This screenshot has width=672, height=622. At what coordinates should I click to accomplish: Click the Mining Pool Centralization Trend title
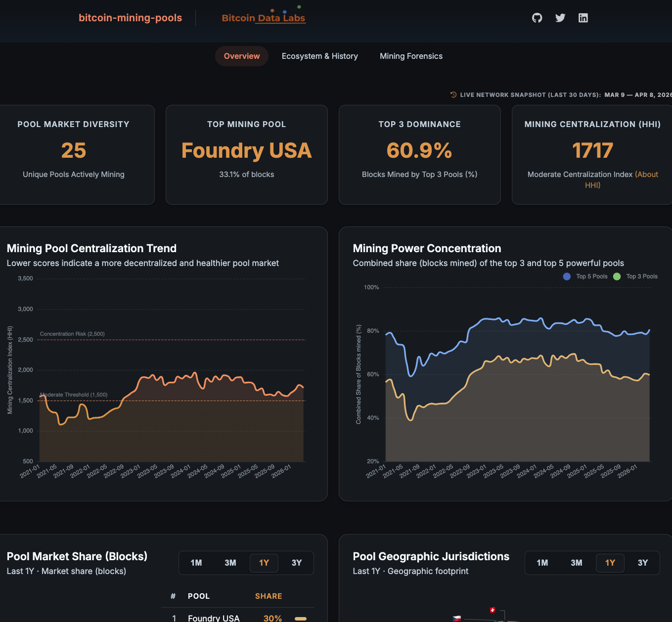point(91,248)
